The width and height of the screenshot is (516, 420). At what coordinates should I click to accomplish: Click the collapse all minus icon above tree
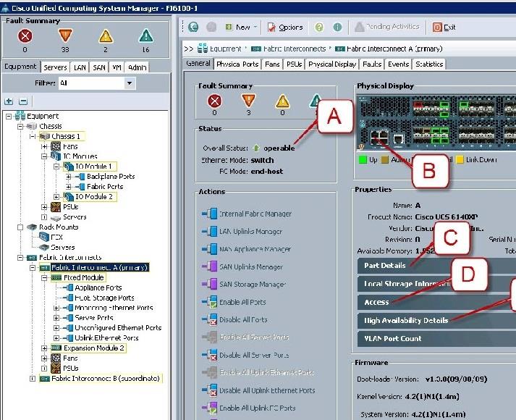click(22, 101)
